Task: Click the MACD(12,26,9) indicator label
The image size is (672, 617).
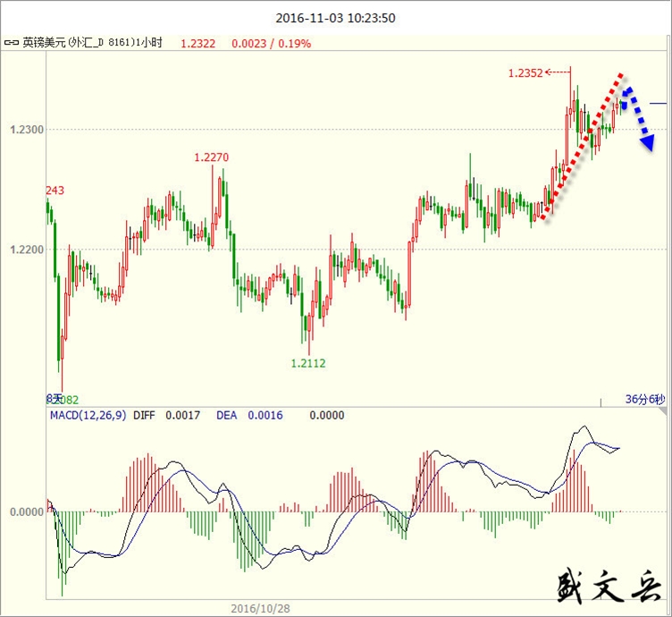Action: click(x=88, y=415)
